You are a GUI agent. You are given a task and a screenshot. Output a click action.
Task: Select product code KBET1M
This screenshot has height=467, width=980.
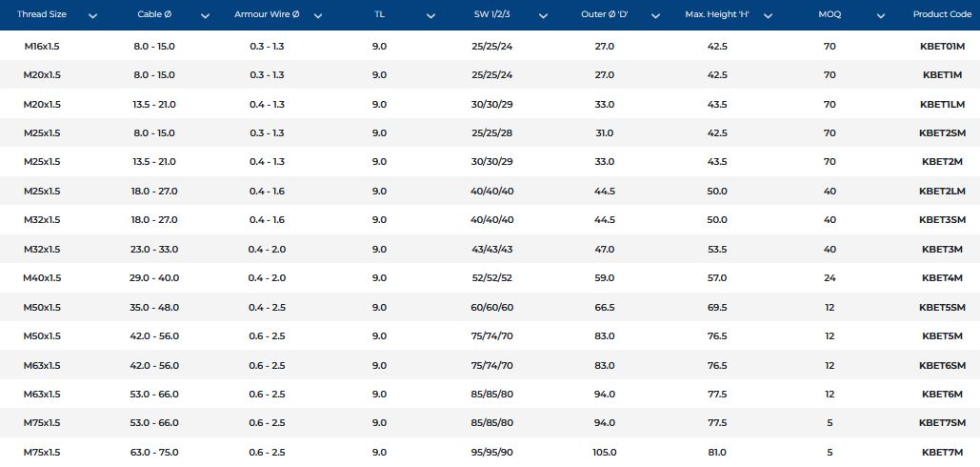point(942,75)
